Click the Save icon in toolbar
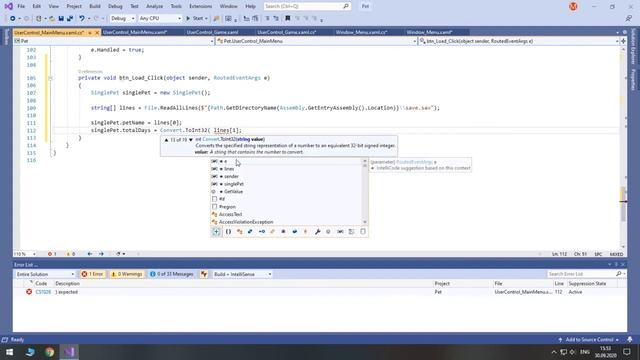This screenshot has height=360, width=640. click(x=61, y=18)
